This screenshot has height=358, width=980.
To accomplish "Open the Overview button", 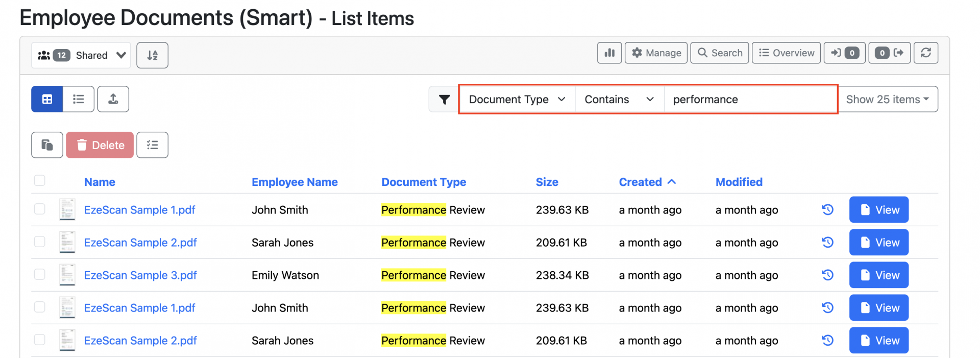I will coord(787,53).
